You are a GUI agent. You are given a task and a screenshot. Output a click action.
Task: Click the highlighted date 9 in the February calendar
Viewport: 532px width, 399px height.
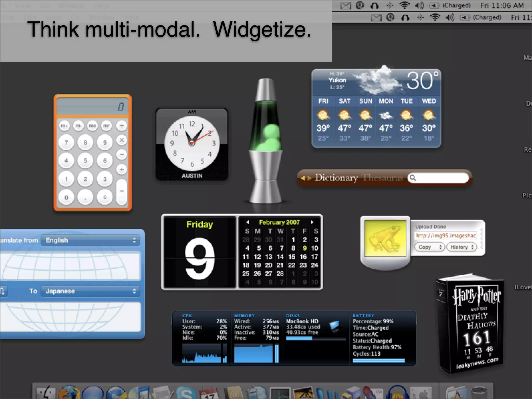tap(304, 248)
